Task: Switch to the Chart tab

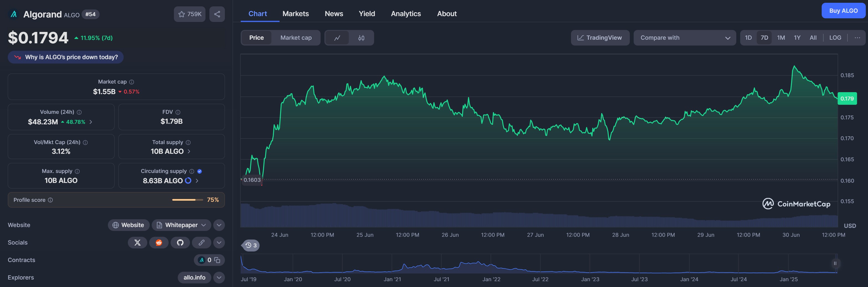Action: pyautogui.click(x=257, y=14)
